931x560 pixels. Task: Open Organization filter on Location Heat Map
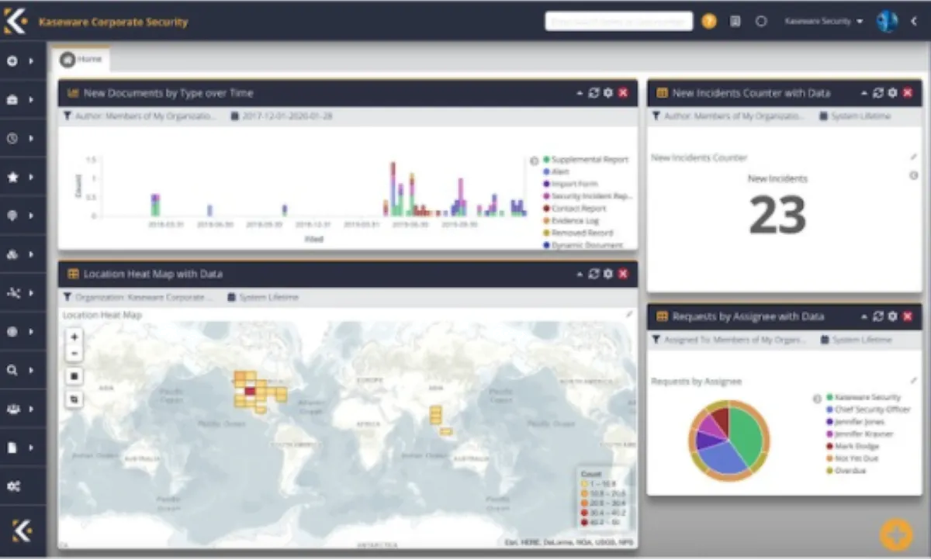tap(137, 297)
